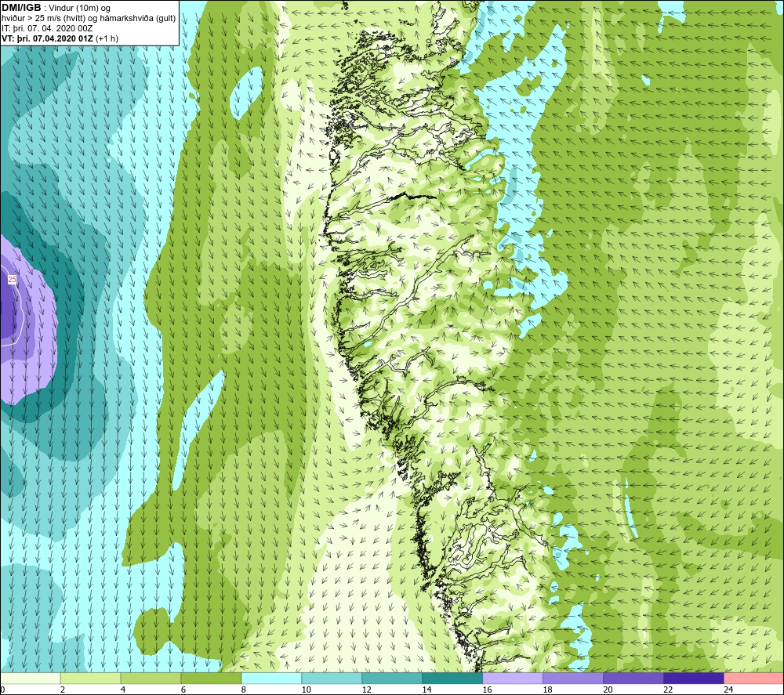Click the "24" scale label
Image resolution: width=784 pixels, height=695 pixels.
(x=728, y=690)
